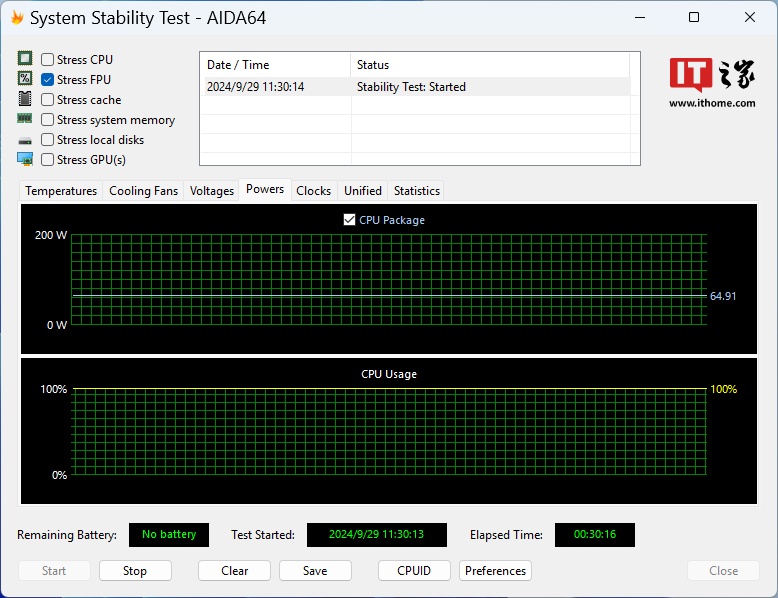The width and height of the screenshot is (778, 598).
Task: Click the Status column header
Action: click(x=490, y=65)
